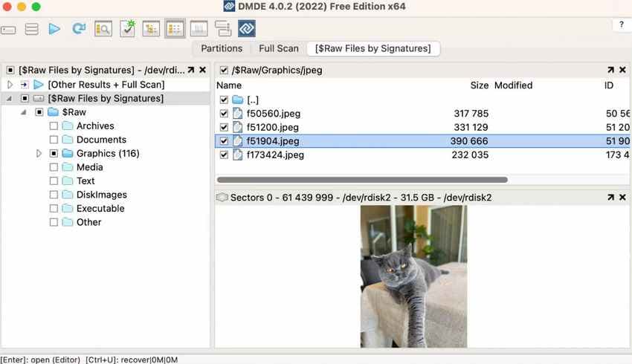Toggle the $Raw folder checkbox
The width and height of the screenshot is (632, 364).
click(39, 112)
